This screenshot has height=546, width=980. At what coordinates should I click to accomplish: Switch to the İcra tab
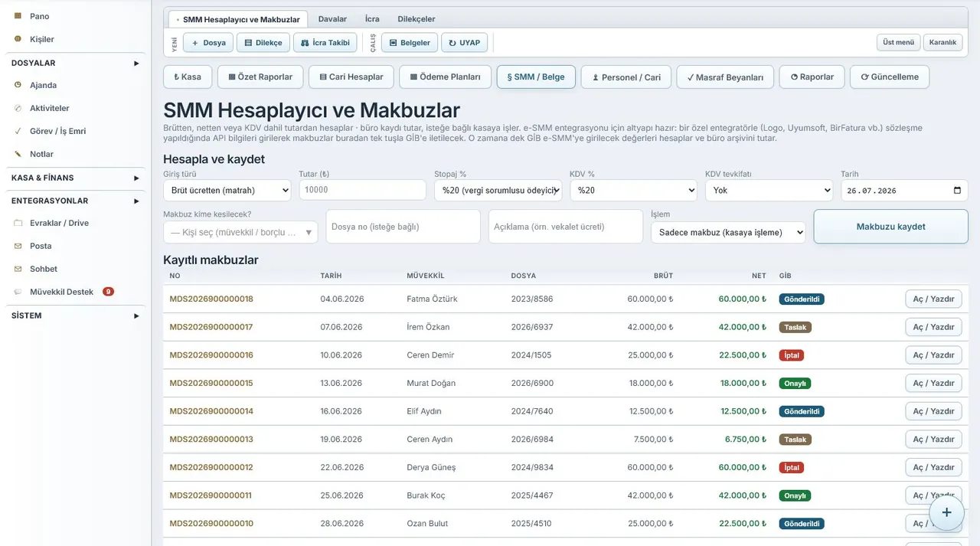point(372,19)
